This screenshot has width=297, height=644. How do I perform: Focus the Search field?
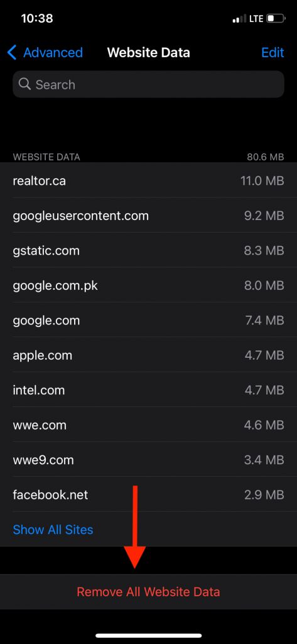coord(148,84)
